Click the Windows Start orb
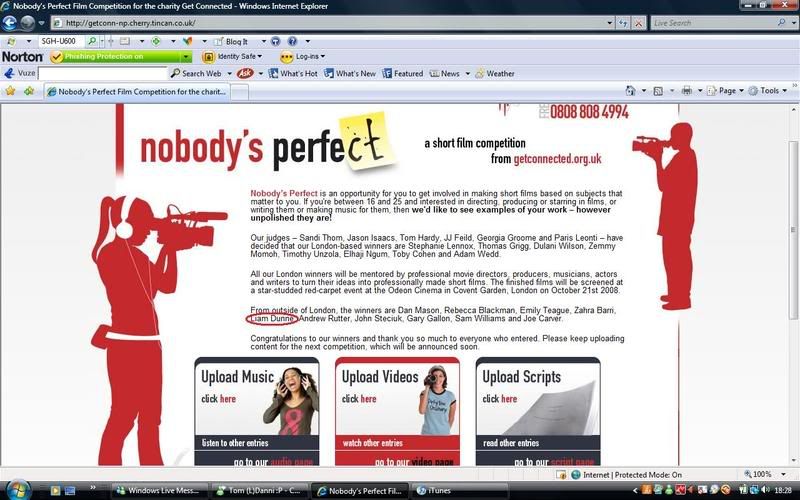 (18, 490)
